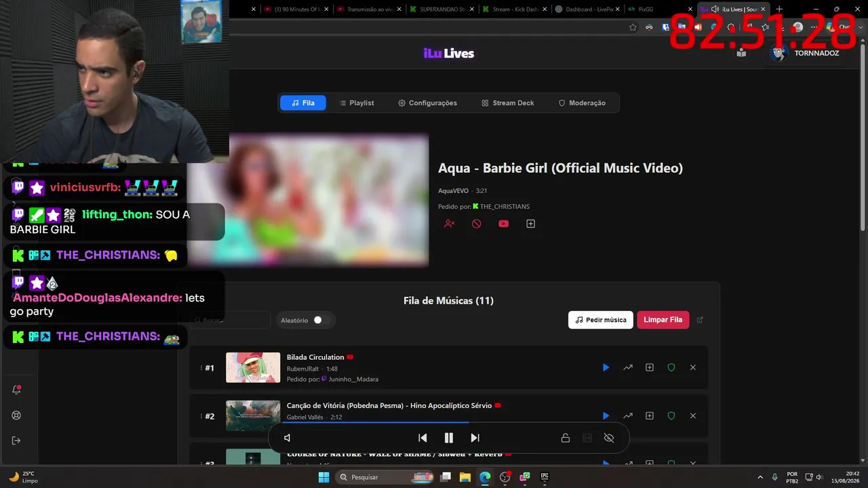
Task: Open the Moderação tab
Action: coord(582,103)
